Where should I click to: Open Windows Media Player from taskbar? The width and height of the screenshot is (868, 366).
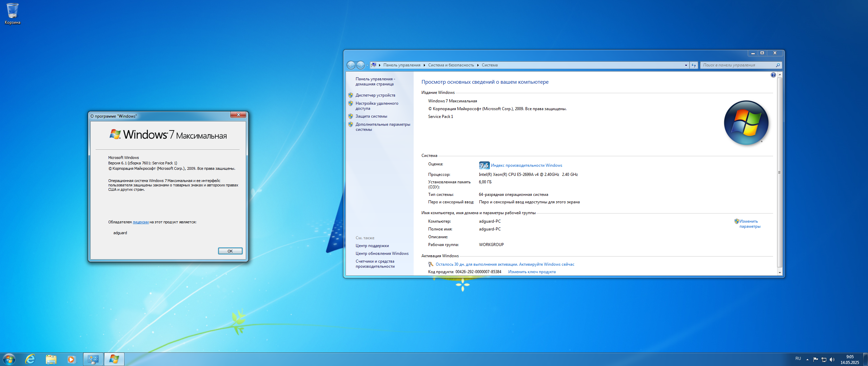[x=71, y=359]
